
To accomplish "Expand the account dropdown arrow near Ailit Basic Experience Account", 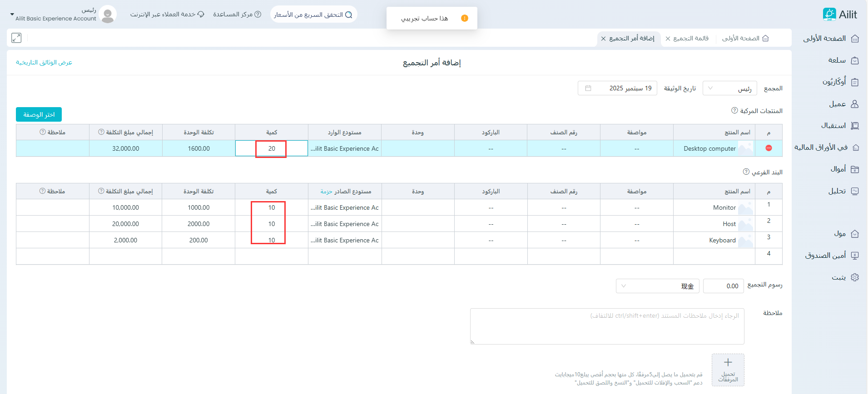I will 12,15.
